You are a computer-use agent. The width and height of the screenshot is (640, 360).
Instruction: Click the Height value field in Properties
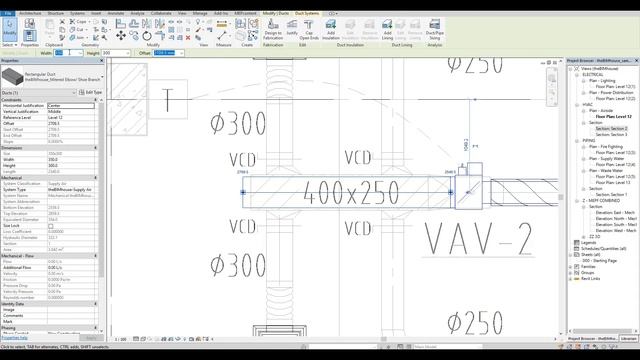71,166
